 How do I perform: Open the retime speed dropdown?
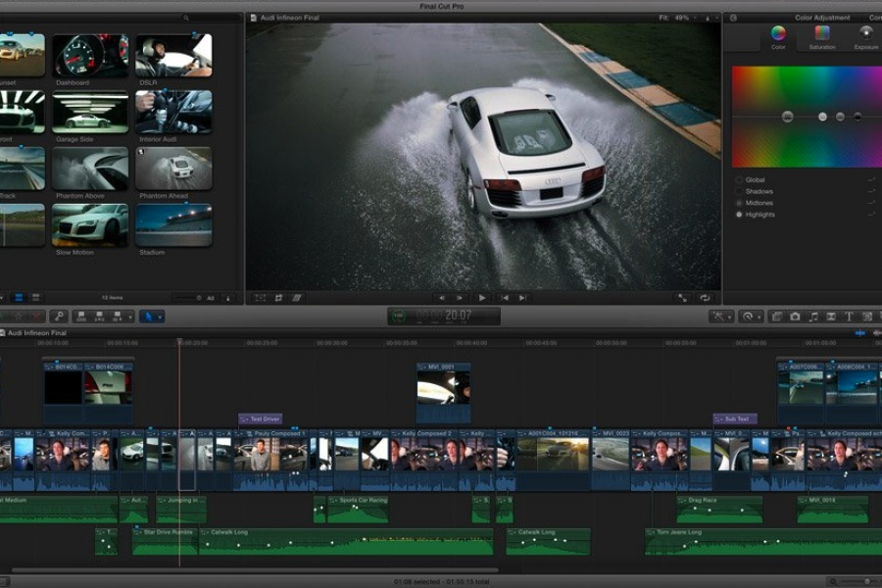(x=751, y=317)
